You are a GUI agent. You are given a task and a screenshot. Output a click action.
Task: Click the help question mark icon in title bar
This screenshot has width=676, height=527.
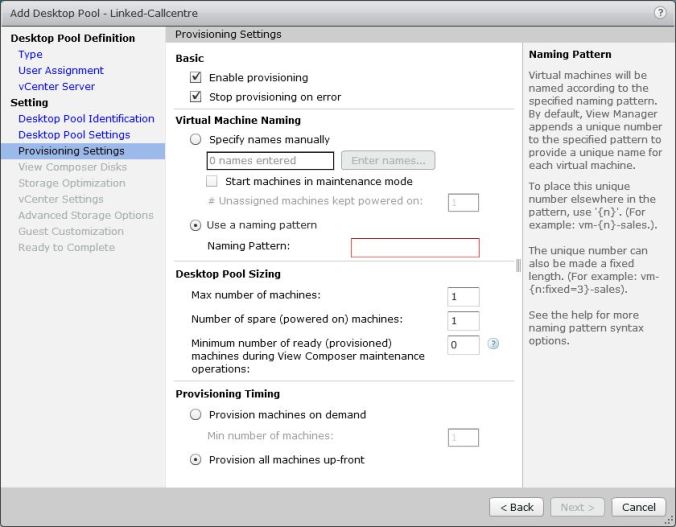[x=660, y=12]
